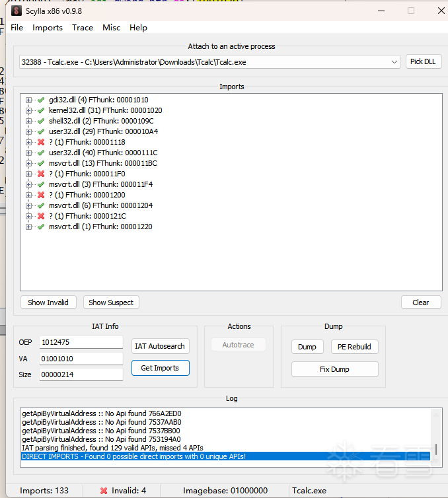The height and width of the screenshot is (498, 448).
Task: Expand the kernel32.dll import node
Action: coord(28,110)
